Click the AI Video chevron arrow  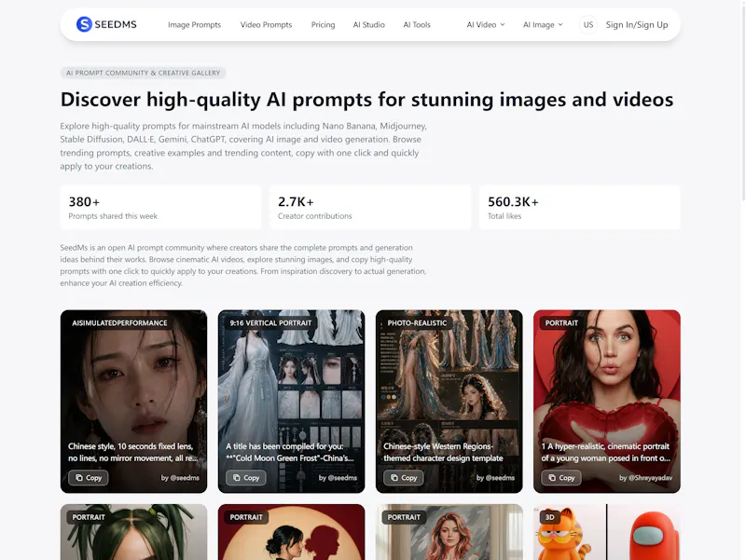tap(503, 25)
